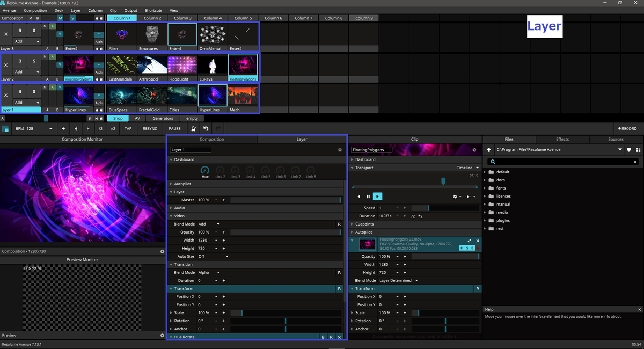The image size is (644, 349).
Task: Clear Layer 1 with its X button
Action: (6, 96)
